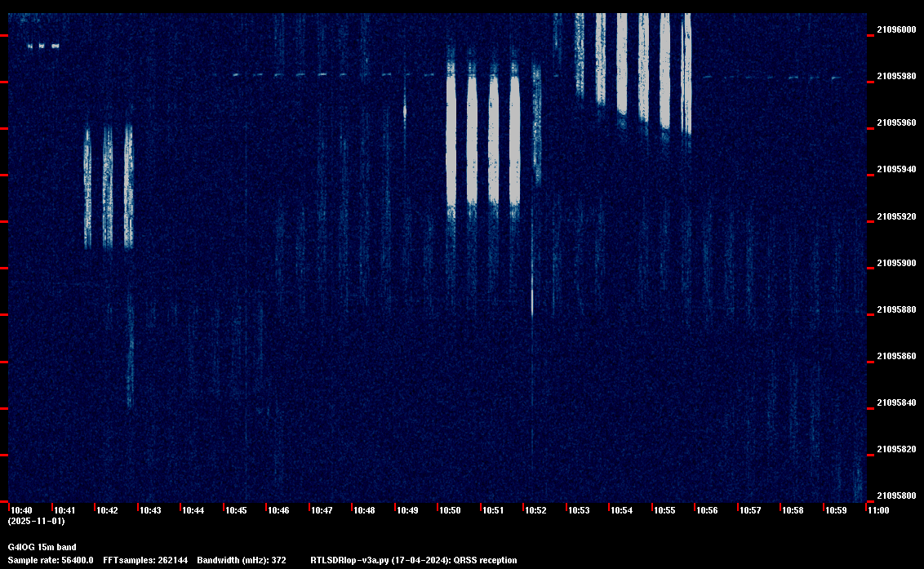Select the 21095880 frequency label
Viewport: 924px width, 569px height.
(x=897, y=309)
